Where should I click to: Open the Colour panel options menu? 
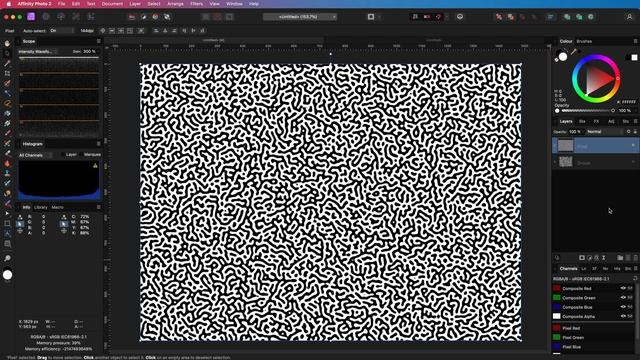click(x=635, y=41)
